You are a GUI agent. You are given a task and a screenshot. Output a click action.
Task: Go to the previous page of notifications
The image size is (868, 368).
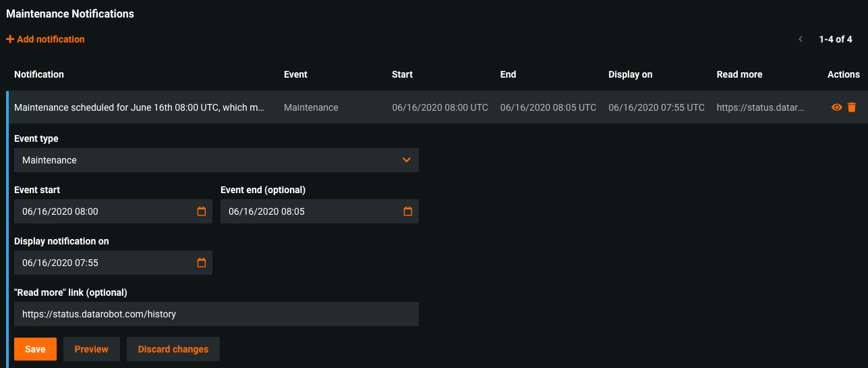click(801, 39)
